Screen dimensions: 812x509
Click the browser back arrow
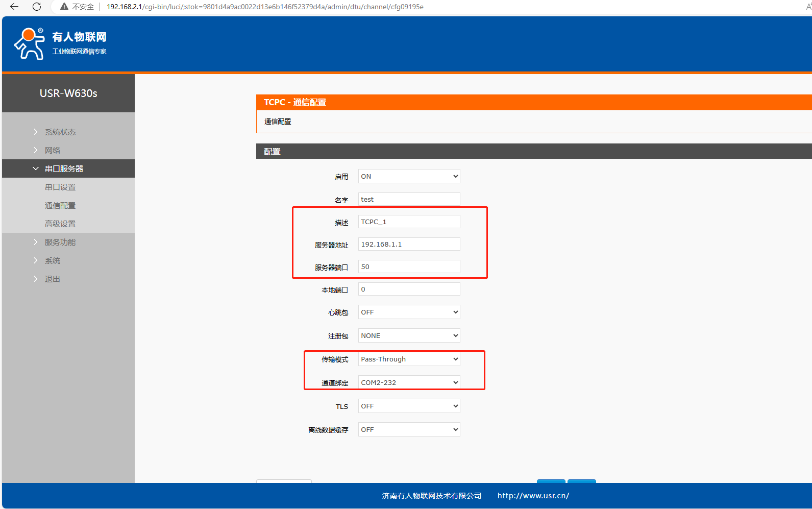pyautogui.click(x=14, y=7)
